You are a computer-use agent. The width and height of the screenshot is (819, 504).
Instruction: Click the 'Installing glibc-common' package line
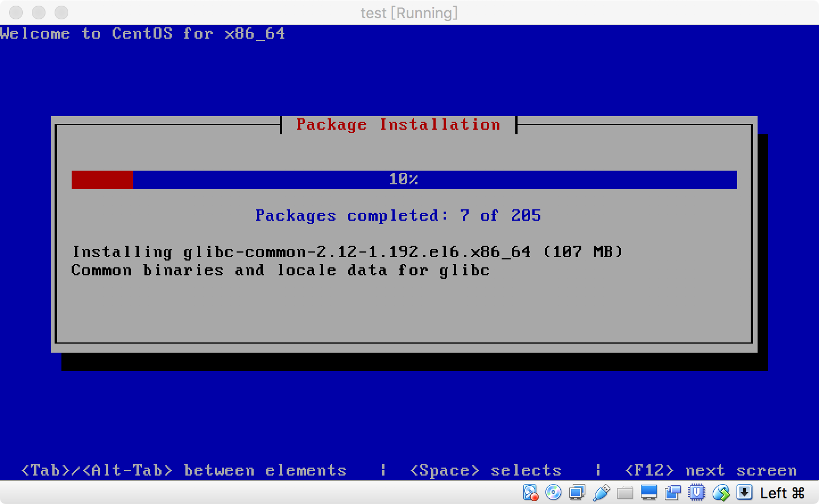click(348, 252)
